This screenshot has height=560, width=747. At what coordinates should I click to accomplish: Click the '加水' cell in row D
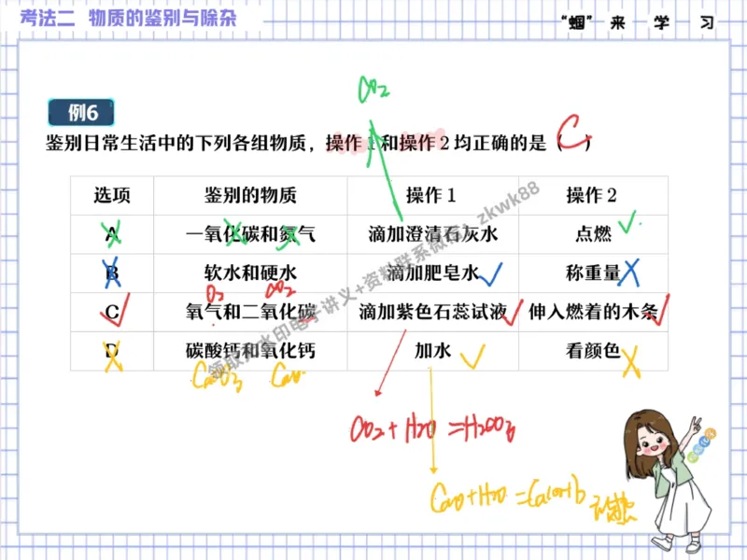coord(432,352)
